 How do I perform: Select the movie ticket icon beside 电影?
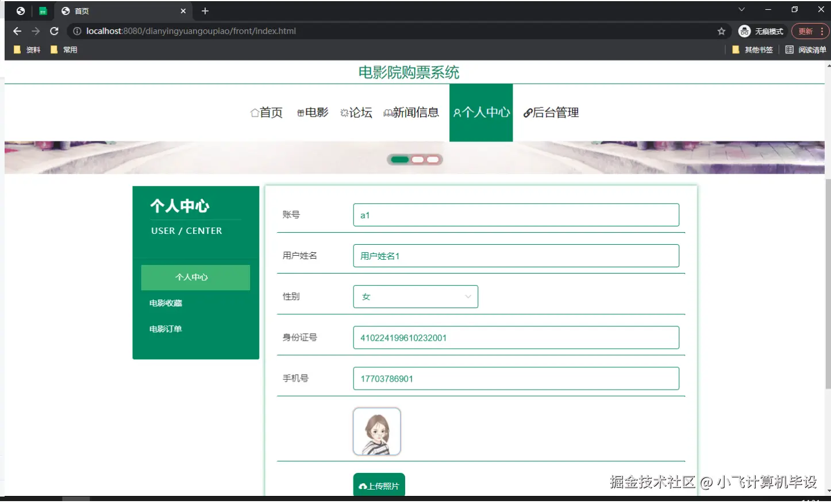(x=301, y=113)
